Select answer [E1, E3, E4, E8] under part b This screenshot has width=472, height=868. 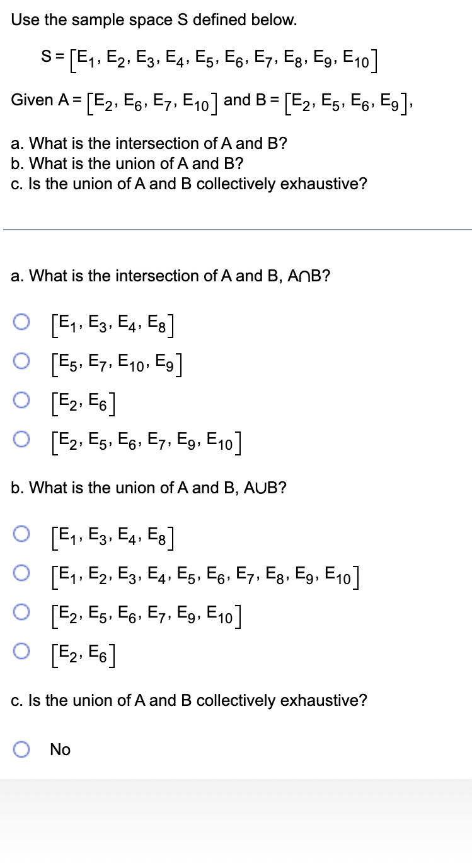(x=22, y=534)
